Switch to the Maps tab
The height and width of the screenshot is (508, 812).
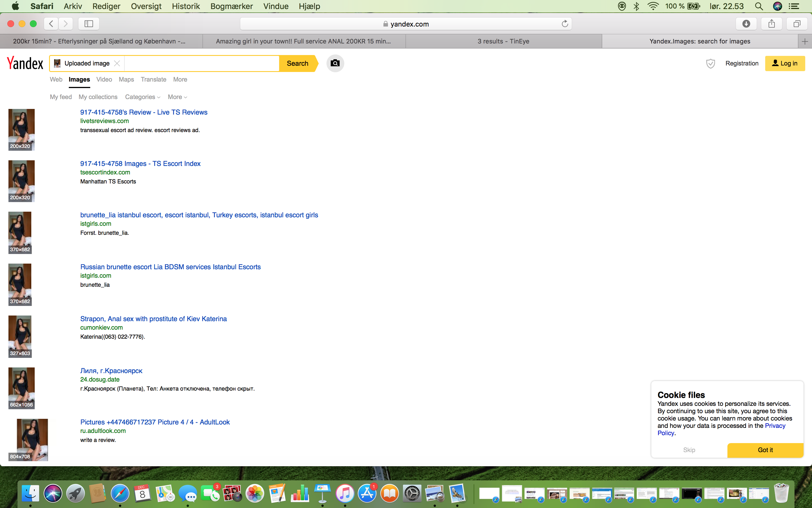(x=126, y=79)
